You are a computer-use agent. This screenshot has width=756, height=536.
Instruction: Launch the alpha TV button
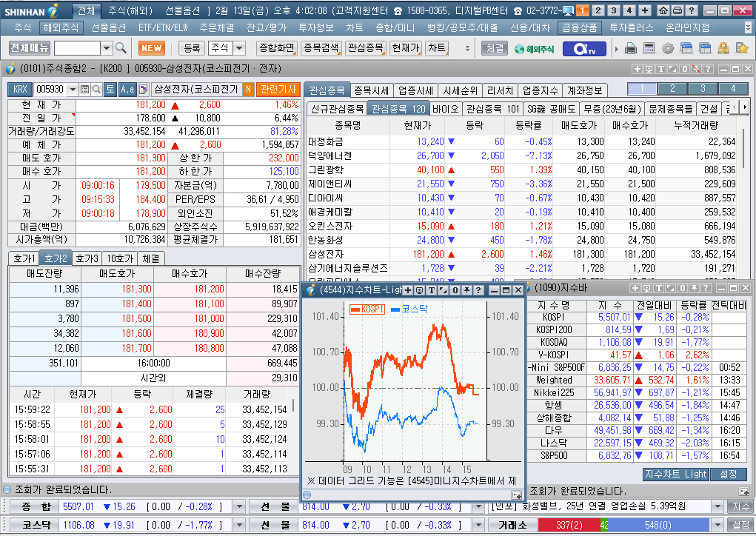tap(584, 49)
